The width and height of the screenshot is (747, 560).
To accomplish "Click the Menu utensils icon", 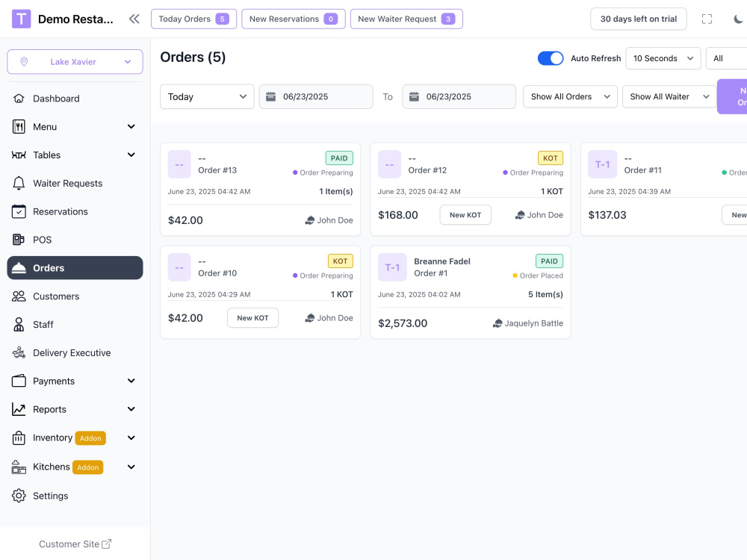I will tap(19, 127).
